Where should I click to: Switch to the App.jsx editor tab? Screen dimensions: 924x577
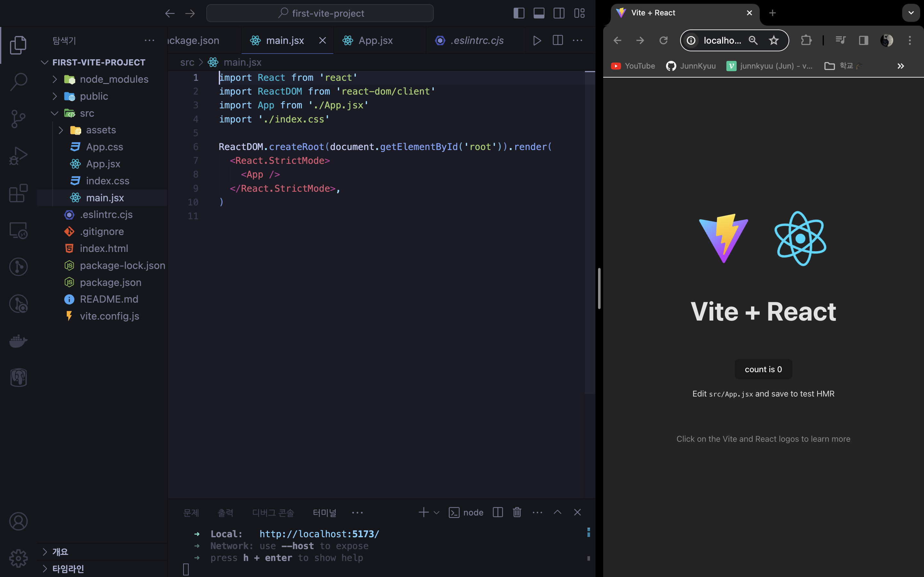tap(375, 40)
